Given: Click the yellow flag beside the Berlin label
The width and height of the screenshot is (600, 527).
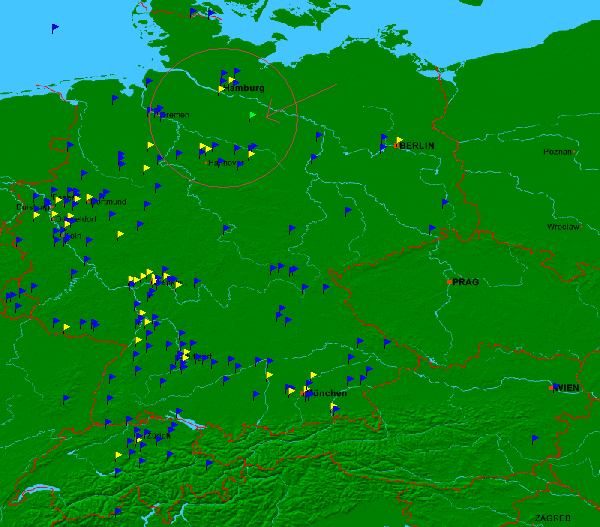Looking at the screenshot, I should point(399,141).
